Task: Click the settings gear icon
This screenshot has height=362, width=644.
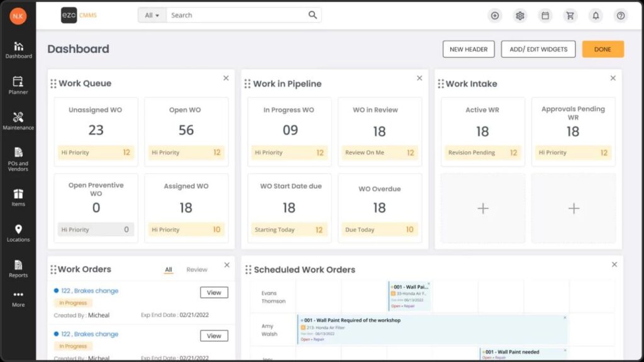Action: click(520, 16)
